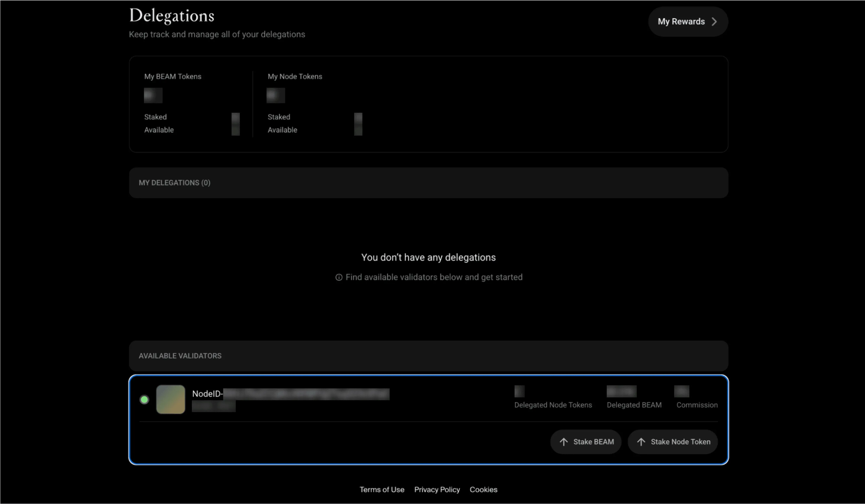Open the Privacy Policy link
The image size is (865, 504).
437,490
